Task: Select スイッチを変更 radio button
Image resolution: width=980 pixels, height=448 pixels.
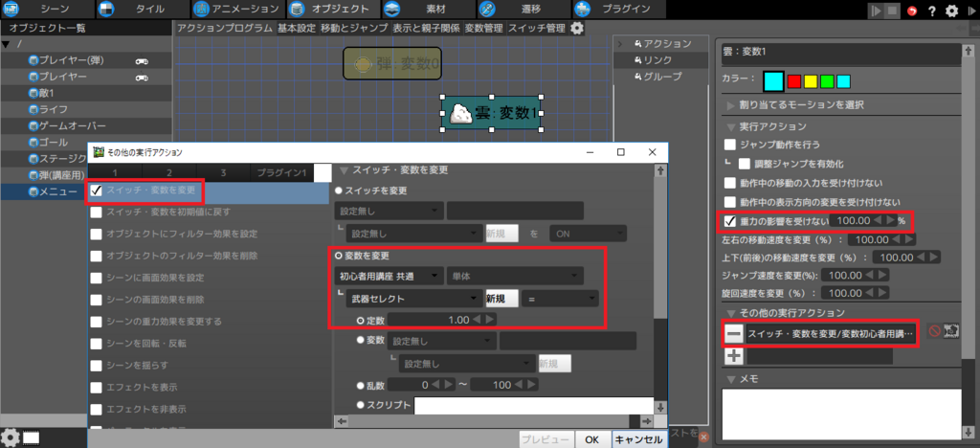Action: pos(340,190)
